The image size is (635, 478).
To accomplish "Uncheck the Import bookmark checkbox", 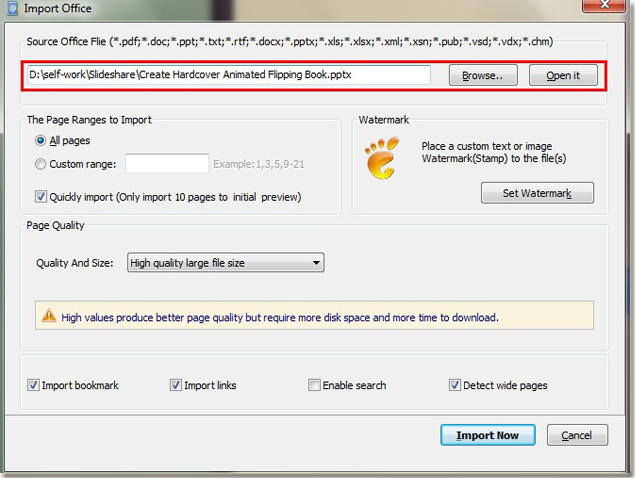I will 33,385.
